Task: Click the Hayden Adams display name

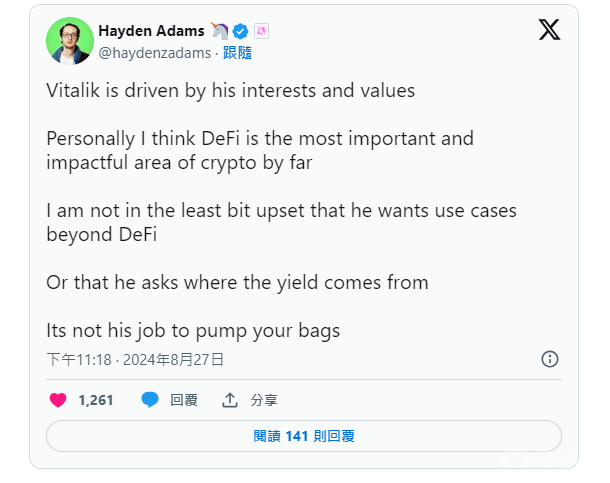Action: click(151, 31)
